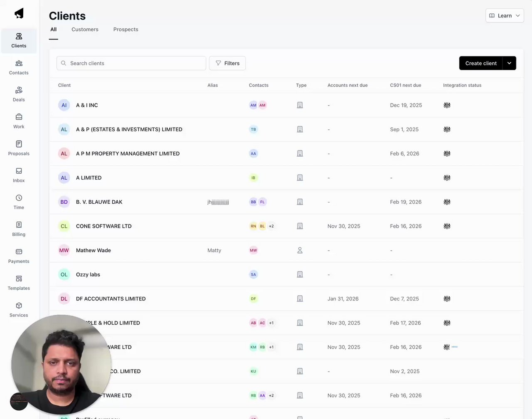The width and height of the screenshot is (532, 419).
Task: Click the Feb 6, 2026 CS01 date
Action: click(405, 153)
